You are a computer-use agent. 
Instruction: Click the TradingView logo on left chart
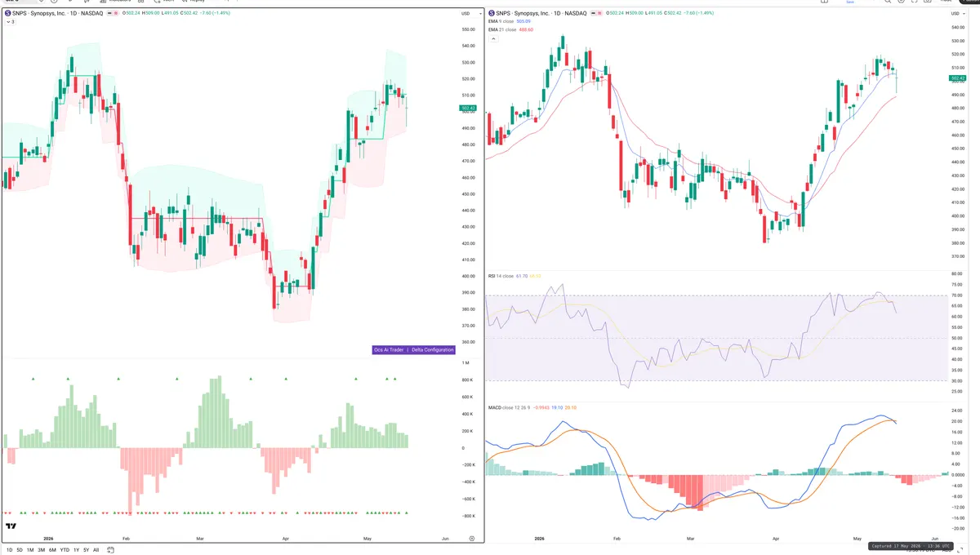click(x=11, y=526)
